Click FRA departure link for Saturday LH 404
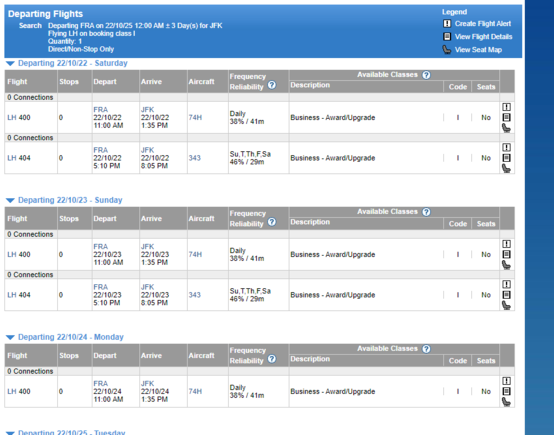Image resolution: width=554 pixels, height=435 pixels. [101, 150]
